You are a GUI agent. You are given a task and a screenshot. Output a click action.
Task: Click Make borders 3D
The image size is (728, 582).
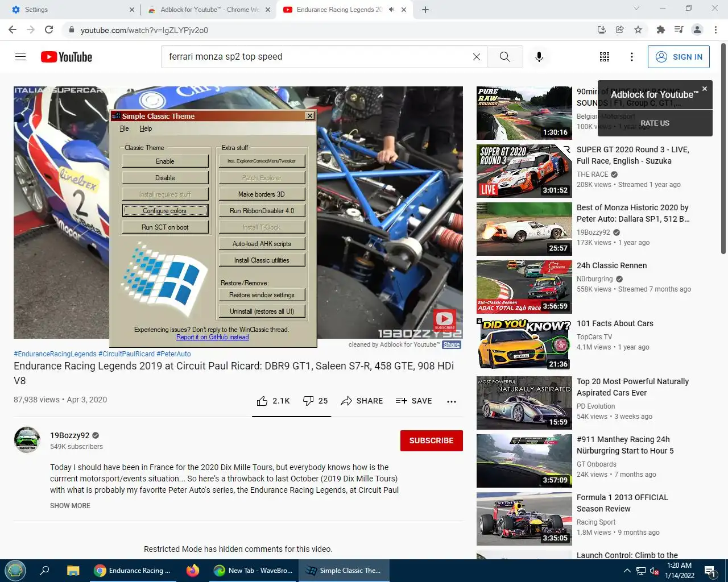[262, 194]
